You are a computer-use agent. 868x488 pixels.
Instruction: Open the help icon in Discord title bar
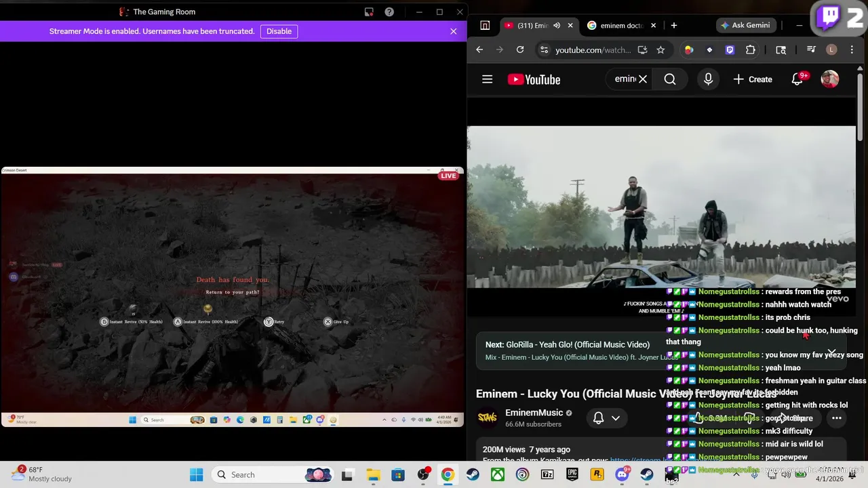pos(389,12)
